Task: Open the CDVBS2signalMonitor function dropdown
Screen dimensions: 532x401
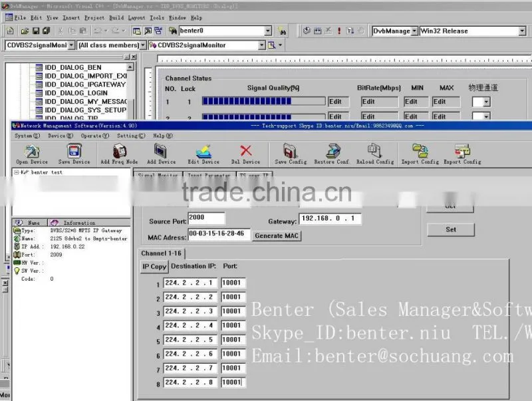Action: (261, 45)
